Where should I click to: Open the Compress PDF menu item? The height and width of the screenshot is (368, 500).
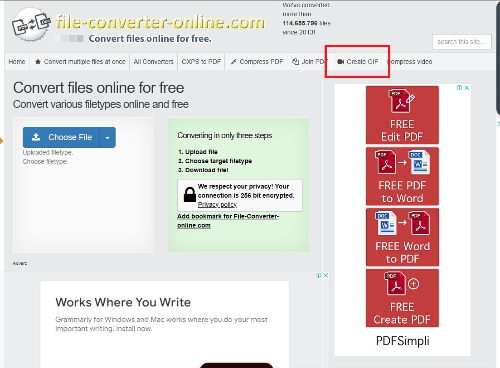[256, 62]
